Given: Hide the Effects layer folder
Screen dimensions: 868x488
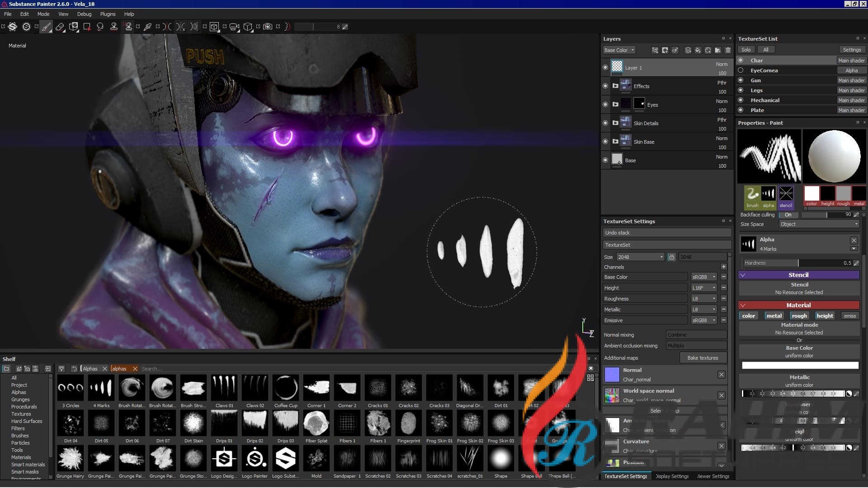Looking at the screenshot, I should 605,86.
